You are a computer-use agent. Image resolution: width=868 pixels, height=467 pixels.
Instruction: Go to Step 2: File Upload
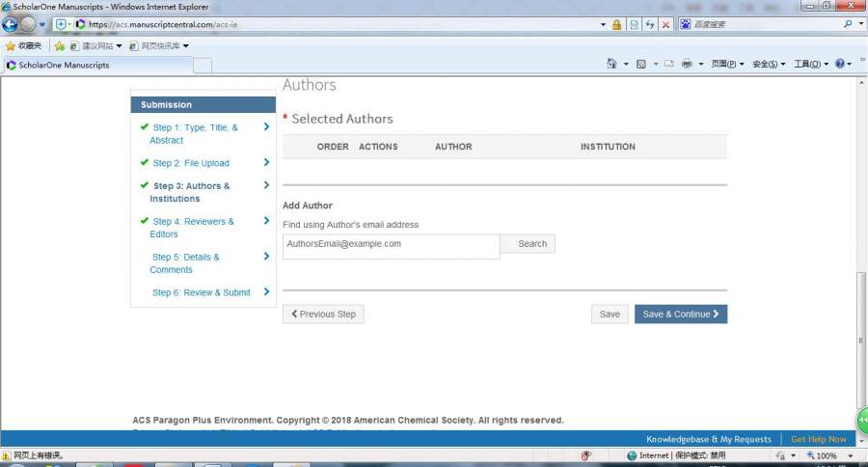(x=190, y=163)
